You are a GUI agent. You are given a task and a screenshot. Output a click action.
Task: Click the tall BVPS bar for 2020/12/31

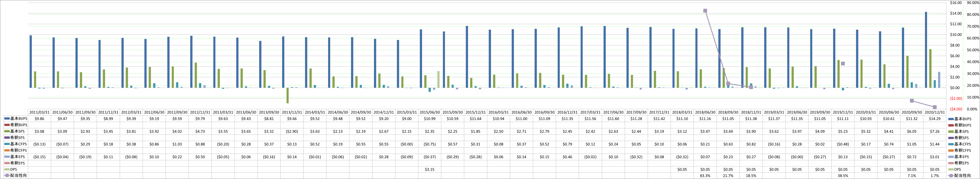point(926,50)
